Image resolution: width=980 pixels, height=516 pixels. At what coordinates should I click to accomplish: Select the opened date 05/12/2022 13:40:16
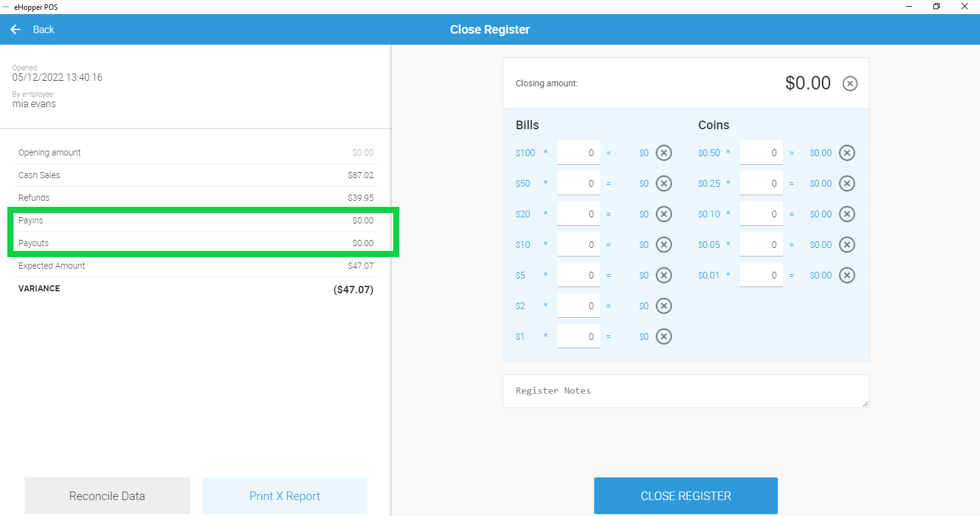pos(58,77)
